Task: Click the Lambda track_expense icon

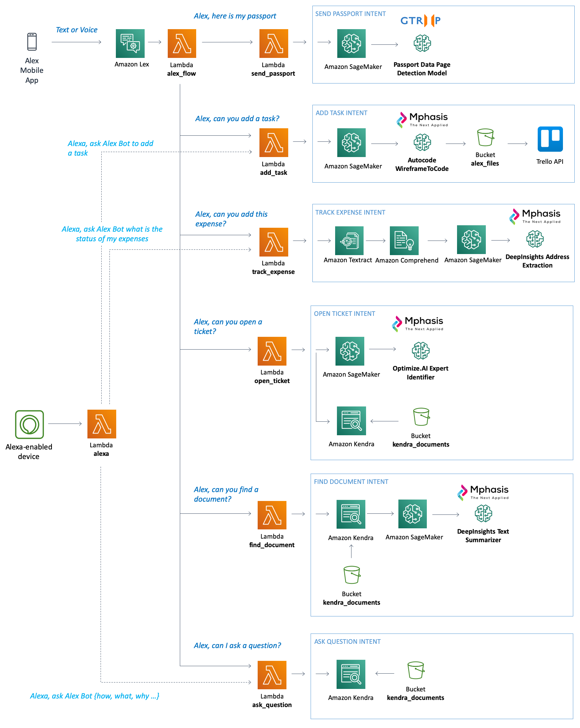Action: click(274, 242)
